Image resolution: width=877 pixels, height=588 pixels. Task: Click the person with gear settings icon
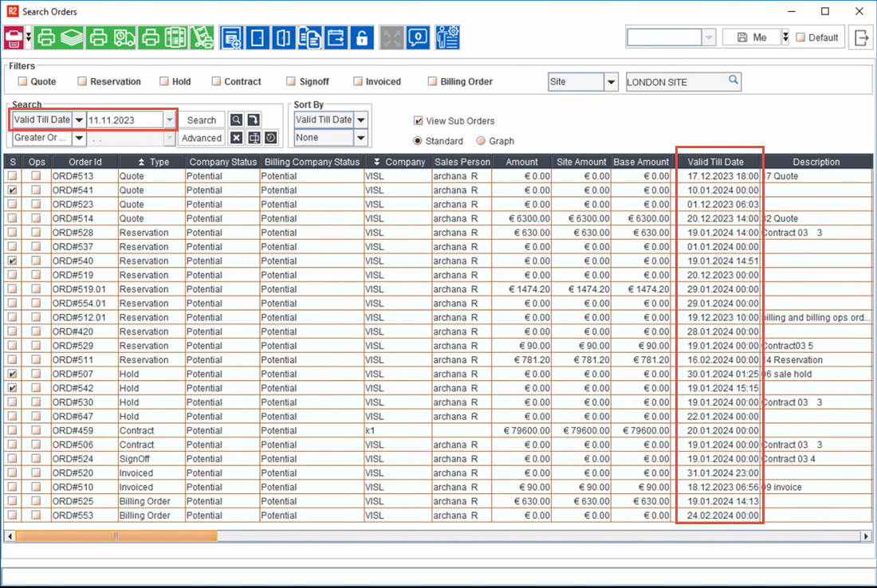tap(448, 37)
